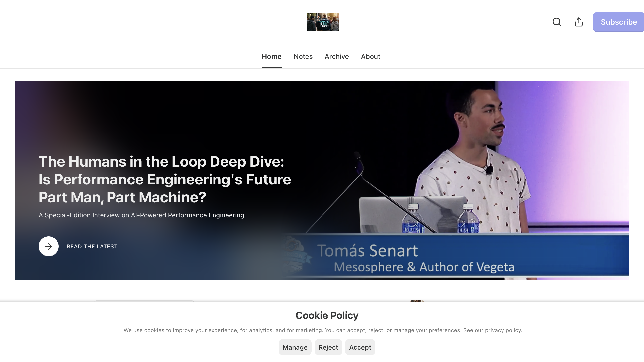Click the share upload icon
Screen dimensions: 644x362
(x=579, y=22)
